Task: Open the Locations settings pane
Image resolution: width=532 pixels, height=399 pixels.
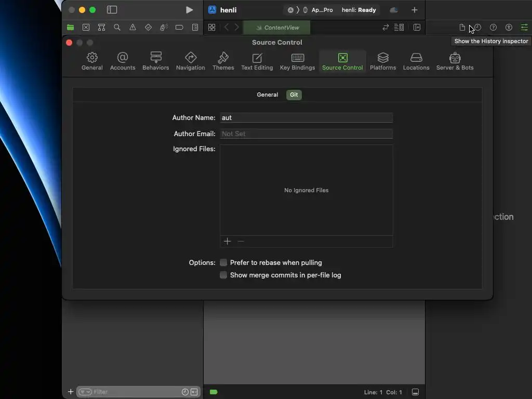Action: pos(416,61)
